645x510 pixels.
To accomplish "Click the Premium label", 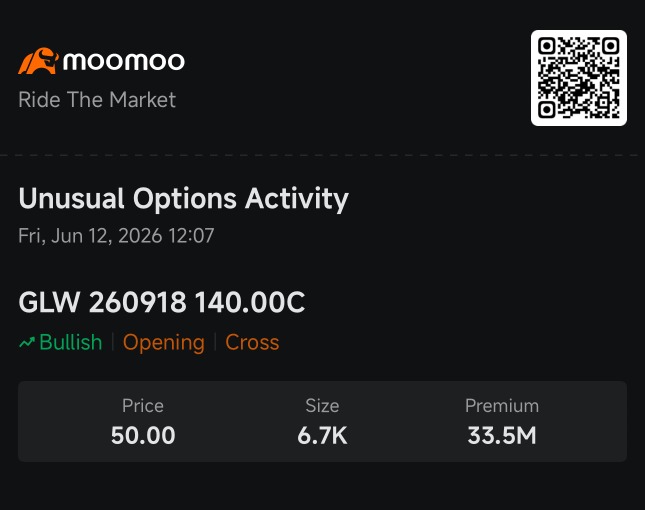I will coord(502,406).
